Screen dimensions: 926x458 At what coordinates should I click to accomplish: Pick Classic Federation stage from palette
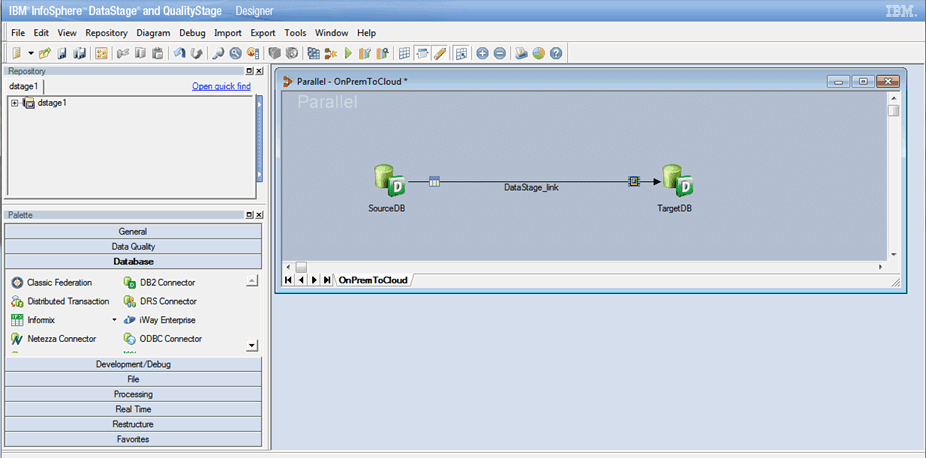[53, 283]
